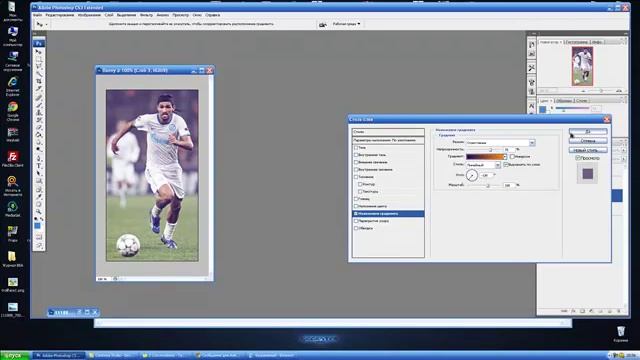Select the Clone Stamp tool

(39, 112)
